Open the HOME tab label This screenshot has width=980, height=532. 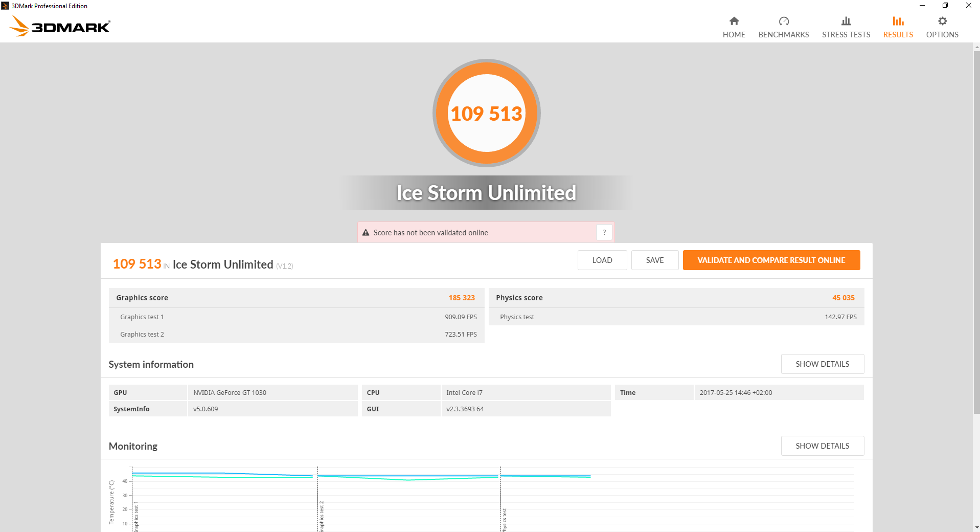734,35
